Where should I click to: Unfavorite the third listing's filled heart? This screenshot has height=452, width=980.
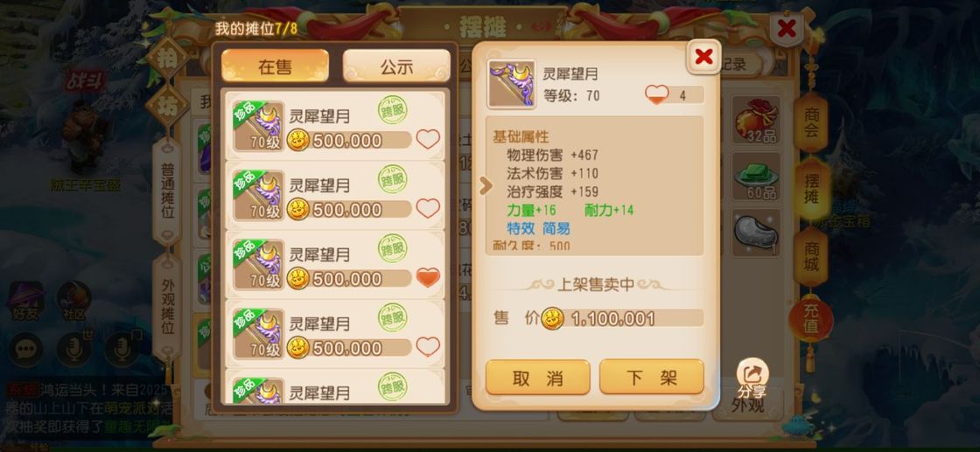[x=428, y=277]
